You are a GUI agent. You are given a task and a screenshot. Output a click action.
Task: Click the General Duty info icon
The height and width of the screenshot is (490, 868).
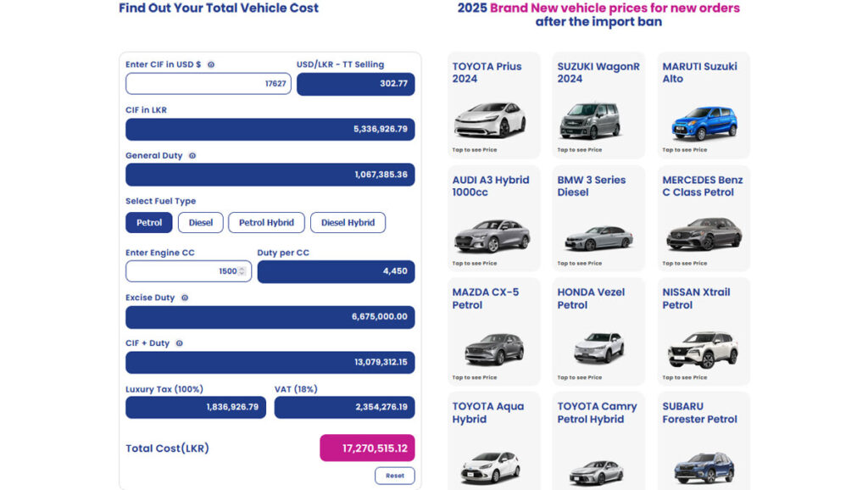(x=192, y=156)
